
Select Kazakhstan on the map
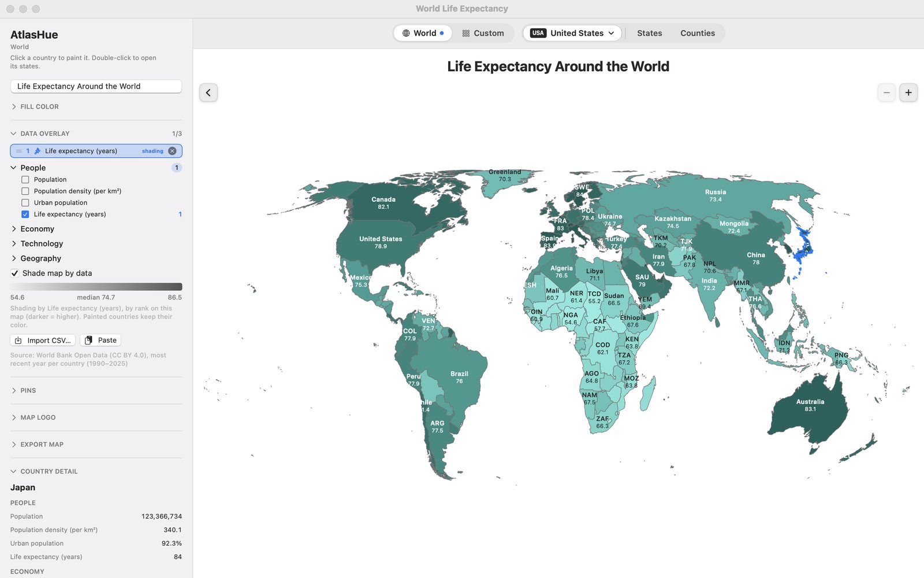coord(673,222)
